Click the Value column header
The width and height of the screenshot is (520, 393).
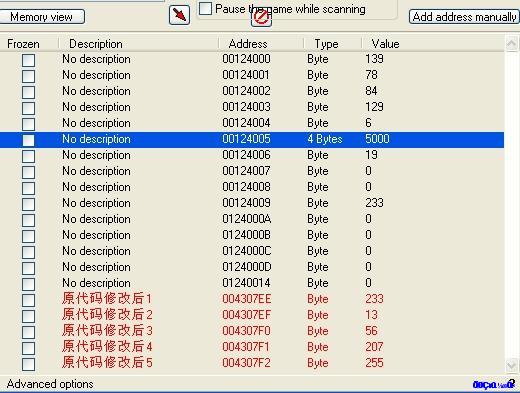(x=385, y=44)
